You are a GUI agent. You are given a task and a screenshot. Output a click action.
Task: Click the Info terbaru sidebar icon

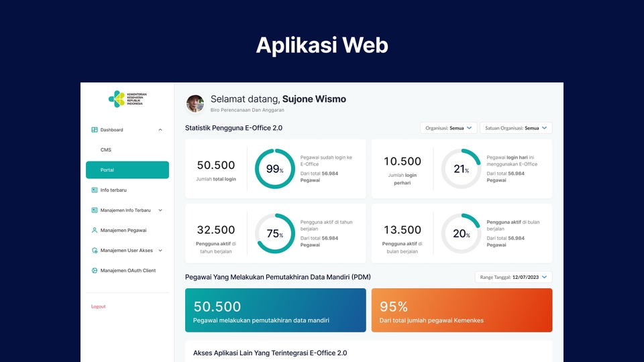tap(95, 190)
